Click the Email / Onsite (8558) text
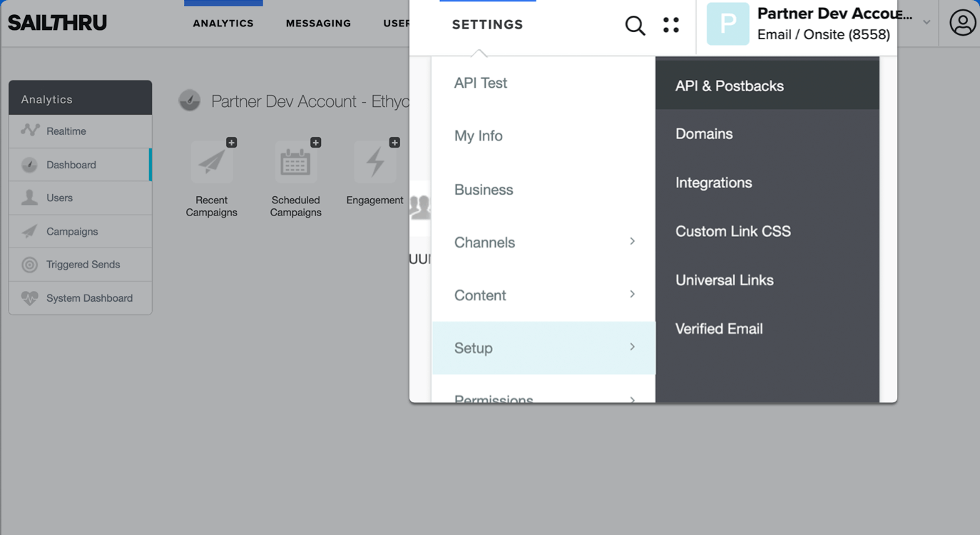This screenshot has height=535, width=980. pyautogui.click(x=823, y=34)
